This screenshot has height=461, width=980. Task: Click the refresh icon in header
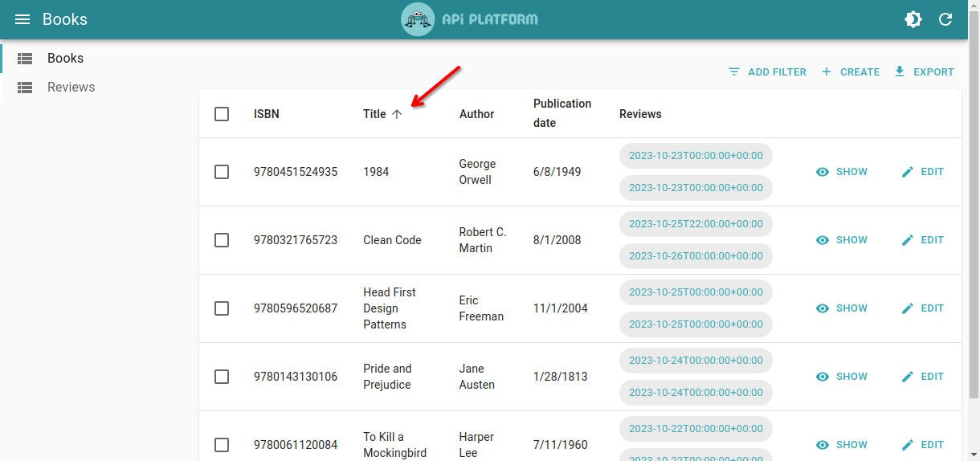point(945,19)
